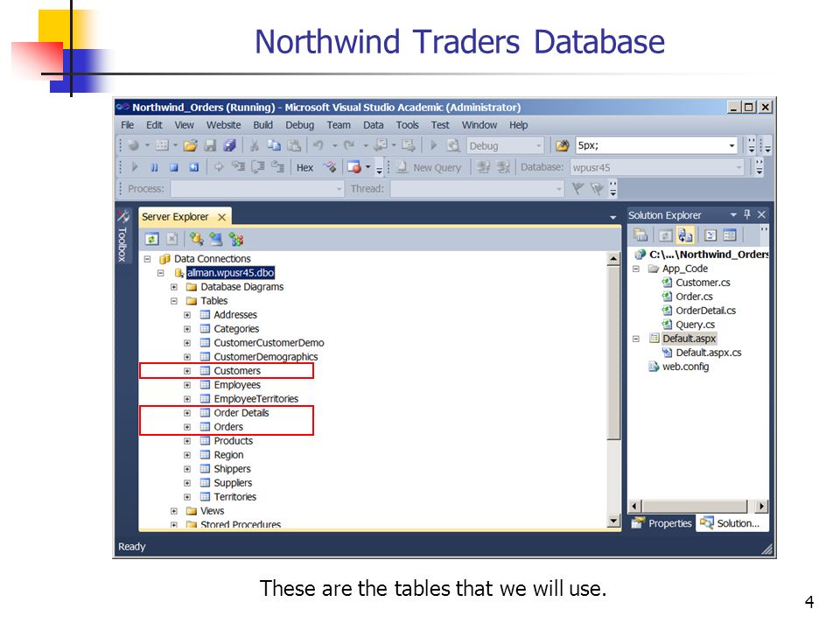Collapse the Tables folder
This screenshot has height=630, width=840.
pos(173,301)
